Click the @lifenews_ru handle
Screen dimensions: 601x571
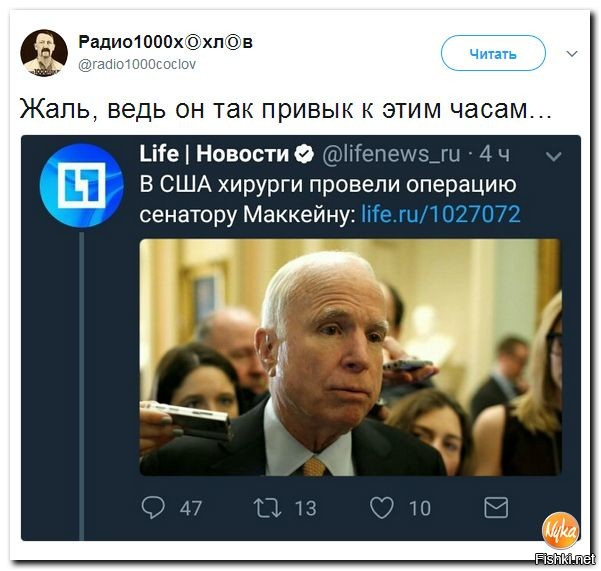(x=391, y=154)
